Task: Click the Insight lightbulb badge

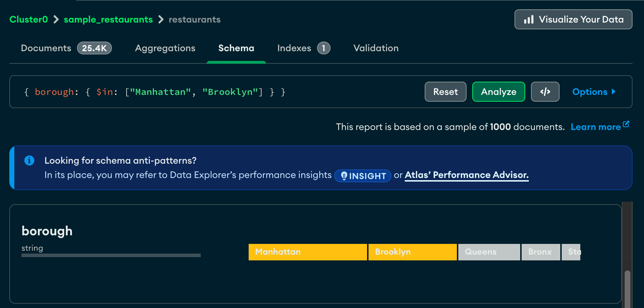Action: click(362, 176)
